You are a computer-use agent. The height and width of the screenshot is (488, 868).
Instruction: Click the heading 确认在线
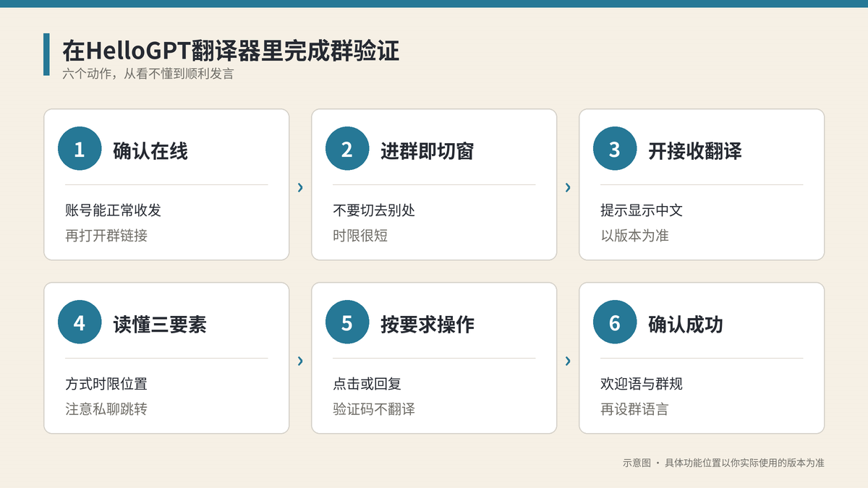pyautogui.click(x=150, y=151)
